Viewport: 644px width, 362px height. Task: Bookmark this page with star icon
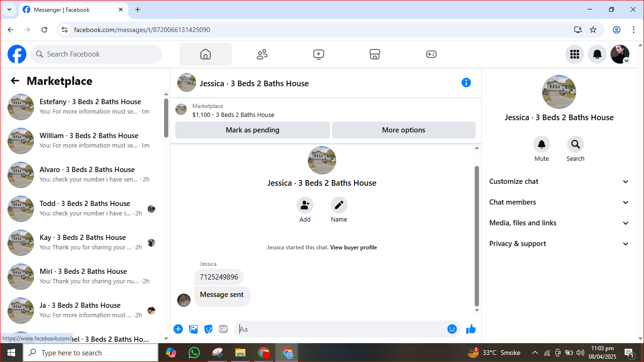click(x=593, y=30)
